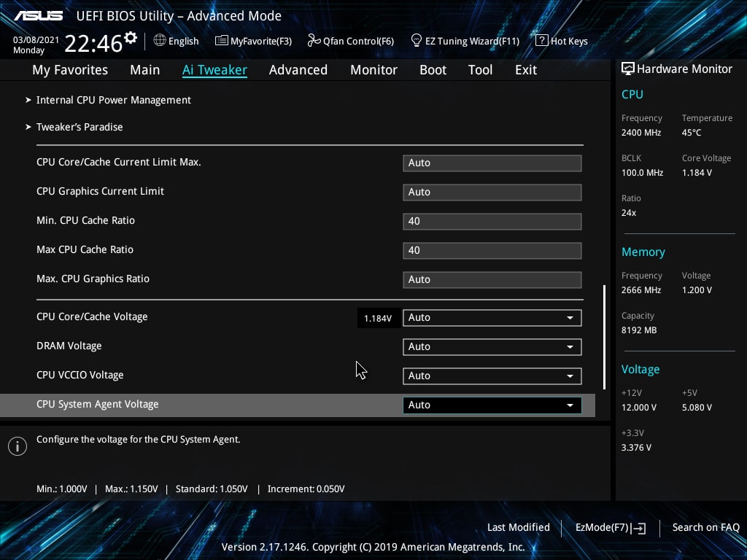
Task: Click the Hot Keys question mark icon
Action: 541,41
